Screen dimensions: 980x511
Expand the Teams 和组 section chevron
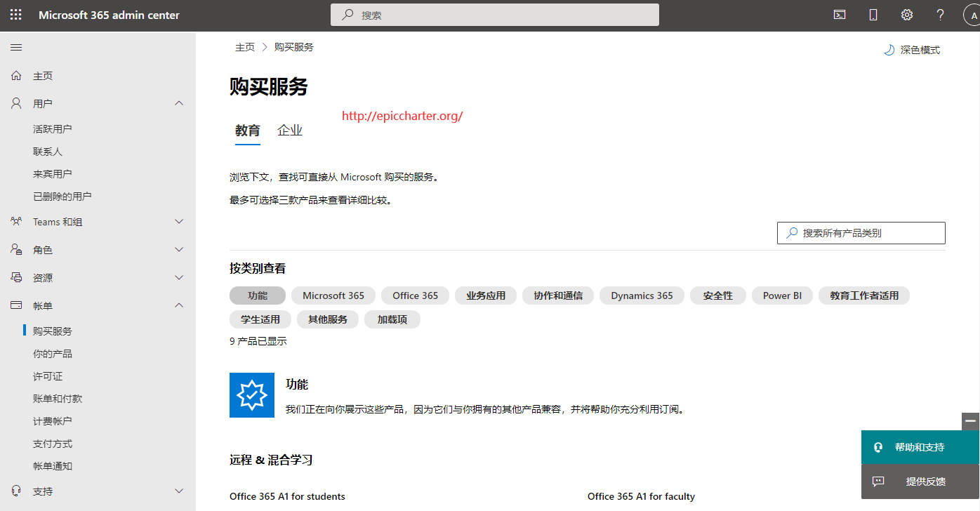tap(179, 221)
